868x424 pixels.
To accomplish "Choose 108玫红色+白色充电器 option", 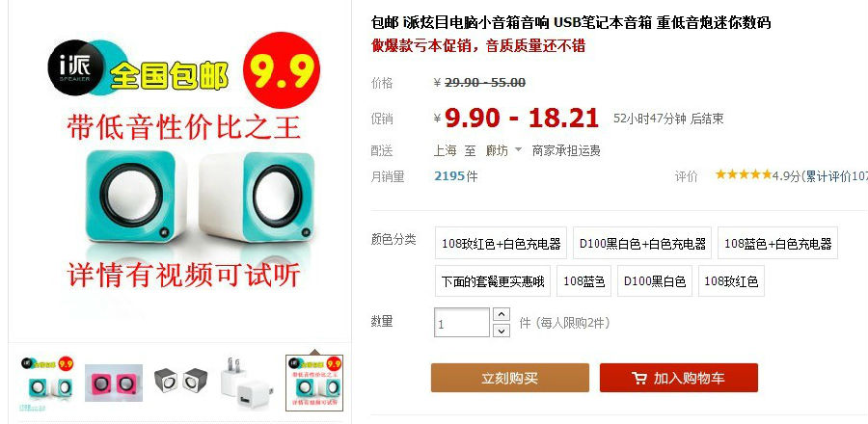I will pos(501,243).
